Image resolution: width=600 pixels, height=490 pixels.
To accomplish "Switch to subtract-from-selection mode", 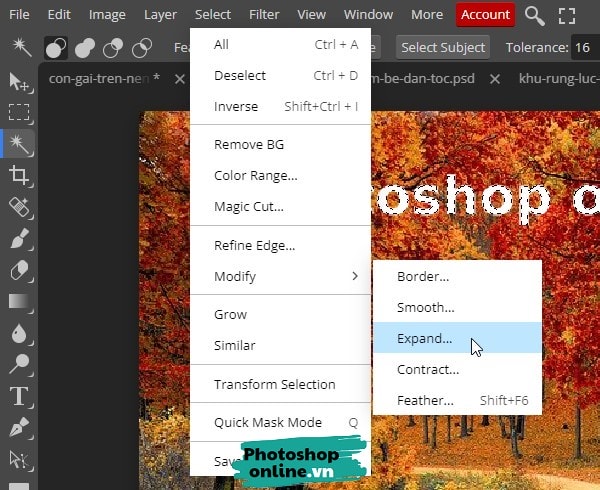I will pos(113,47).
